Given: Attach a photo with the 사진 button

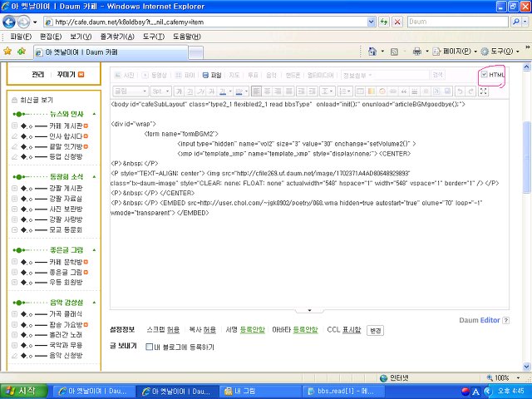Looking at the screenshot, I should tap(124, 75).
